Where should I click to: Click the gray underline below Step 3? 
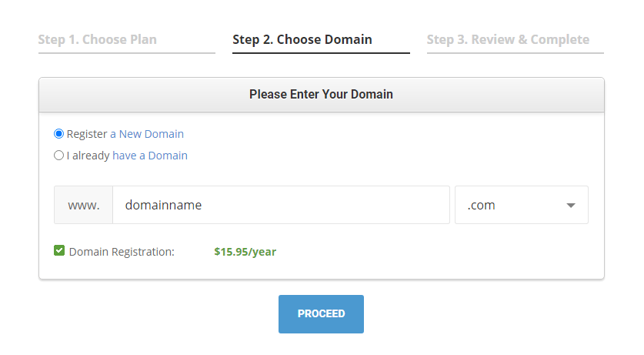[x=515, y=53]
